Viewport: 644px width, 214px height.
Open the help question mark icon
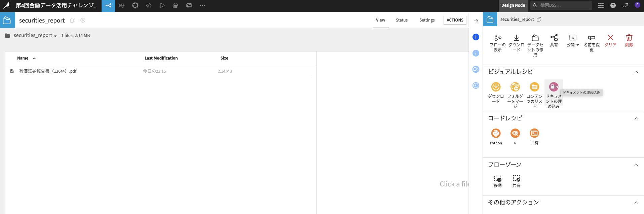tap(613, 5)
